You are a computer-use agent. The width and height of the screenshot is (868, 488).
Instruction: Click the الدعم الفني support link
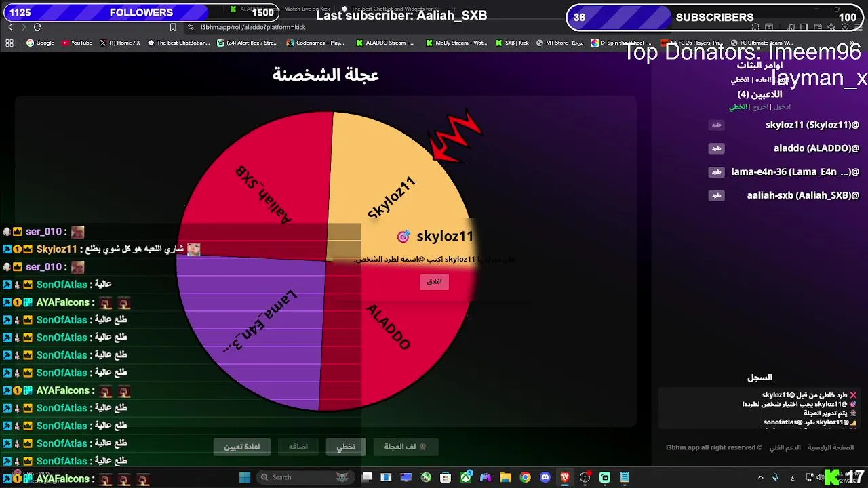tap(785, 447)
